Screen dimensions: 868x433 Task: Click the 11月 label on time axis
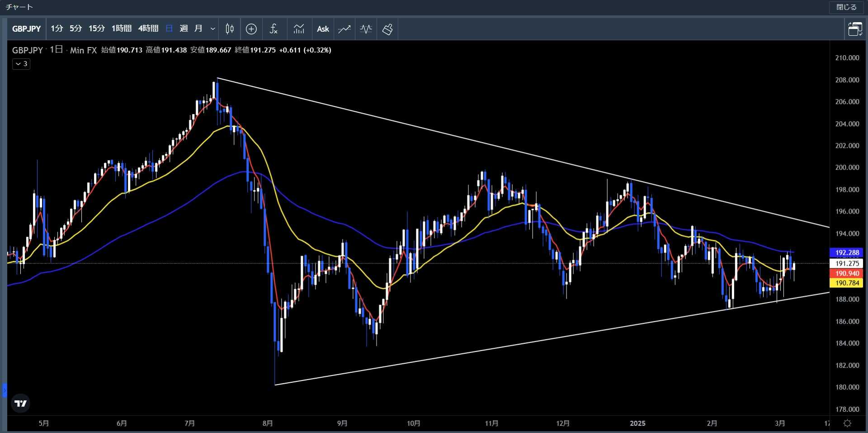[491, 423]
